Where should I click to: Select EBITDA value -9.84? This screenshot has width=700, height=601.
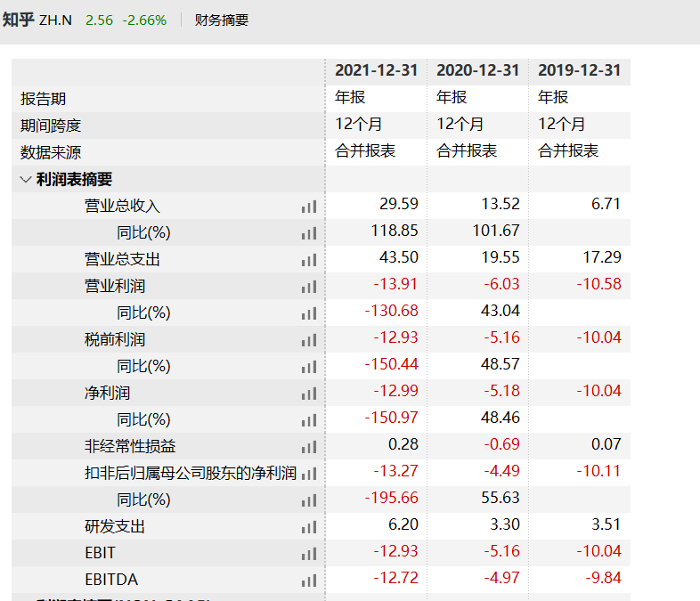point(603,578)
